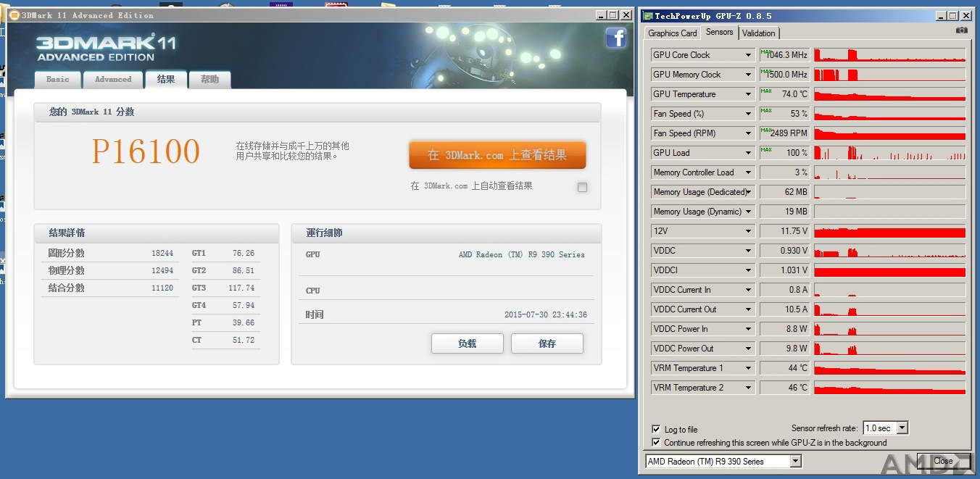Open the VDDC sensor dropdown
The image size is (980, 479).
tap(749, 251)
